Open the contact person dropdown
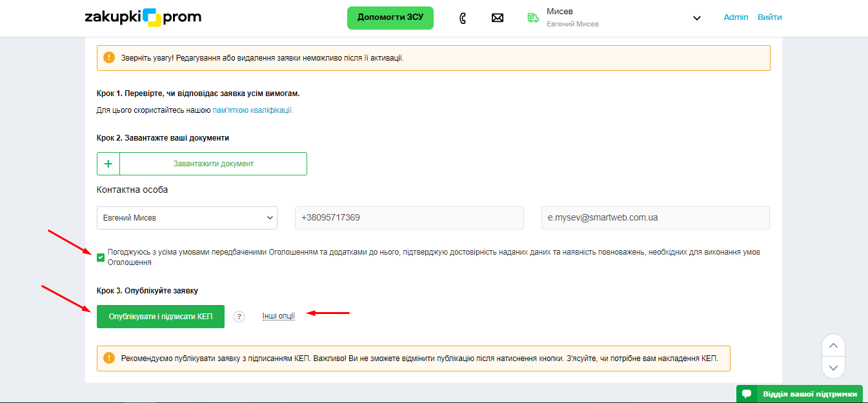The image size is (868, 403). (x=187, y=218)
